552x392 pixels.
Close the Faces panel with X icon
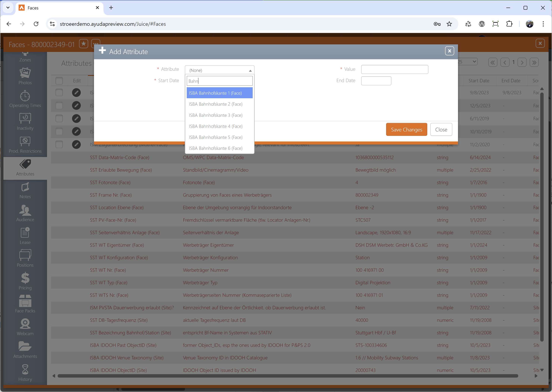pyautogui.click(x=540, y=43)
